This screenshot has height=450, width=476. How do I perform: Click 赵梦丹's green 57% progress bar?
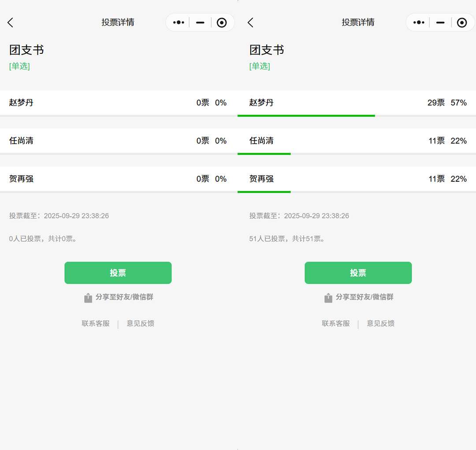click(x=306, y=116)
